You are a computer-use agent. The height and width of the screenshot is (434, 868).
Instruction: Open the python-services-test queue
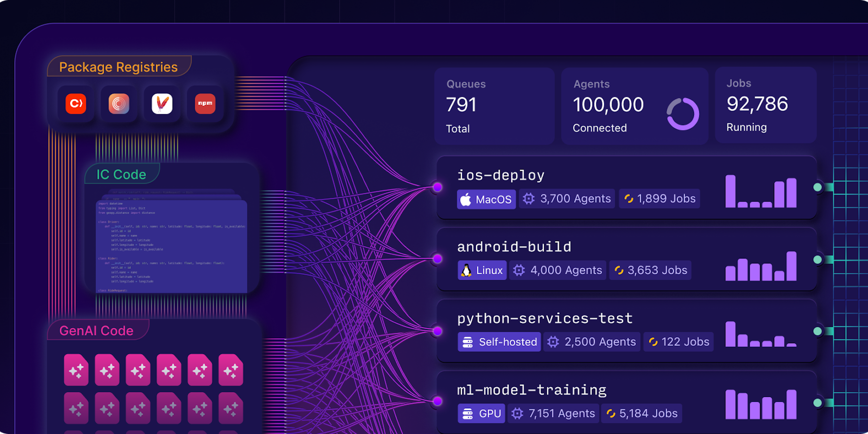coord(626,330)
